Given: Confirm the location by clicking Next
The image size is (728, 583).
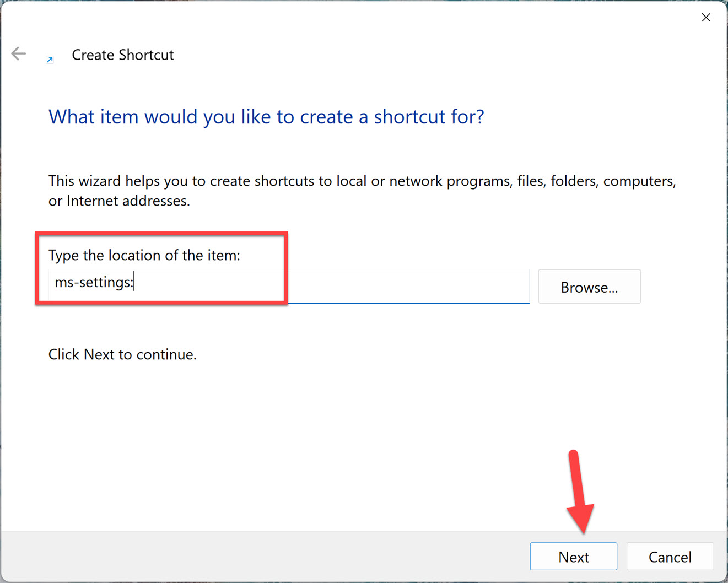Looking at the screenshot, I should (x=573, y=557).
